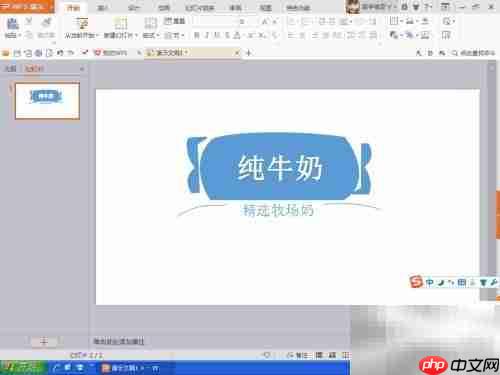Click the redo arrow icon

tap(71, 53)
